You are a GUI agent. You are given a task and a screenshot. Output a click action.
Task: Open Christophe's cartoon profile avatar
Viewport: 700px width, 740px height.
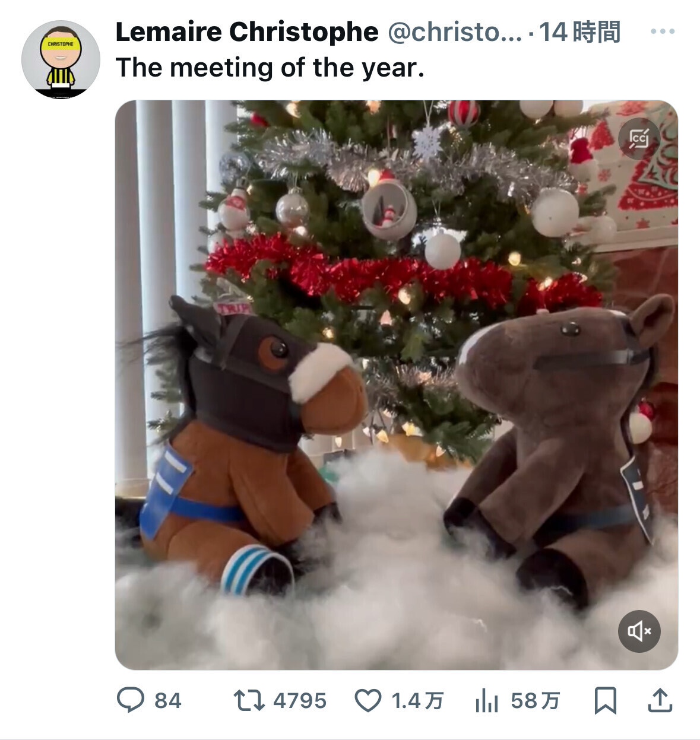coord(61,59)
